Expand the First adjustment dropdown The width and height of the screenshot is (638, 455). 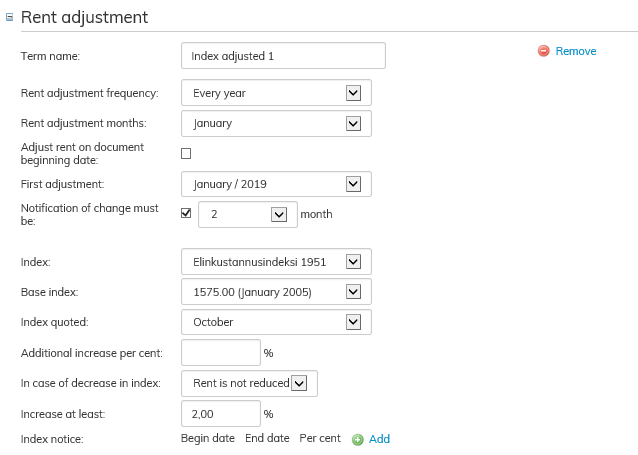(352, 183)
